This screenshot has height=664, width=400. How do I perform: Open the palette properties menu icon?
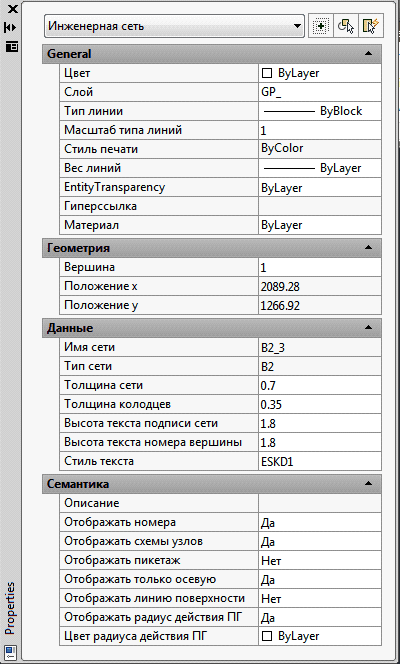(11, 46)
